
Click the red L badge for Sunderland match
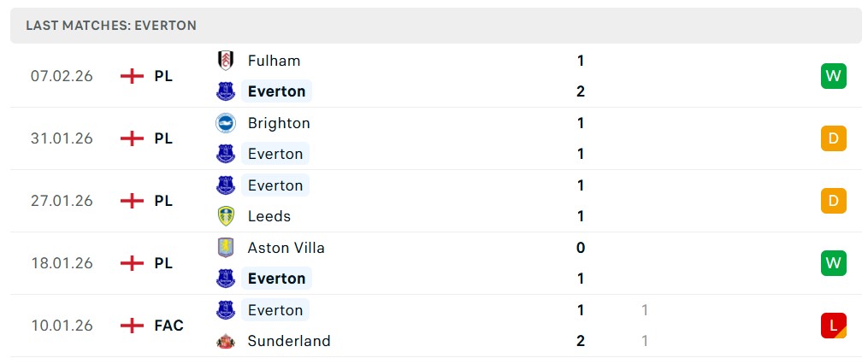coord(833,326)
